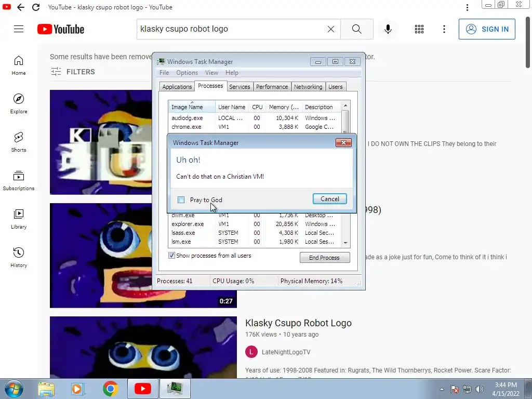Switch to the Services tab
Screen dimensions: 532x399
click(x=240, y=87)
